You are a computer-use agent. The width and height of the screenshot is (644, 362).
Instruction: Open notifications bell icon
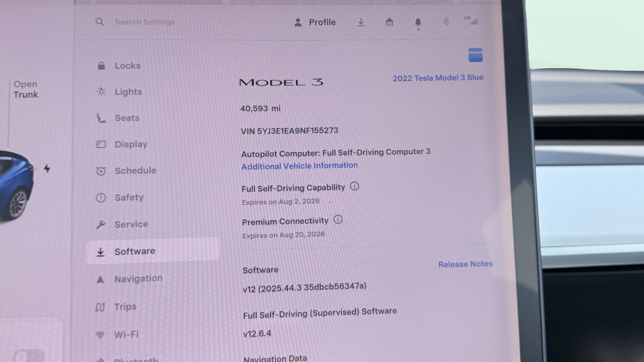(418, 23)
